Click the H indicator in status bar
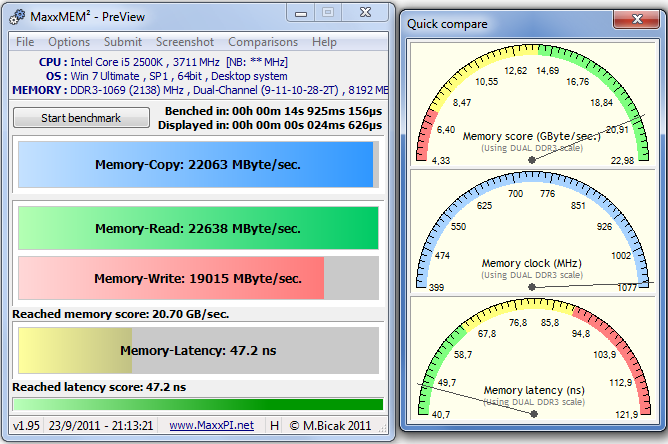This screenshot has height=444, width=668. (273, 425)
